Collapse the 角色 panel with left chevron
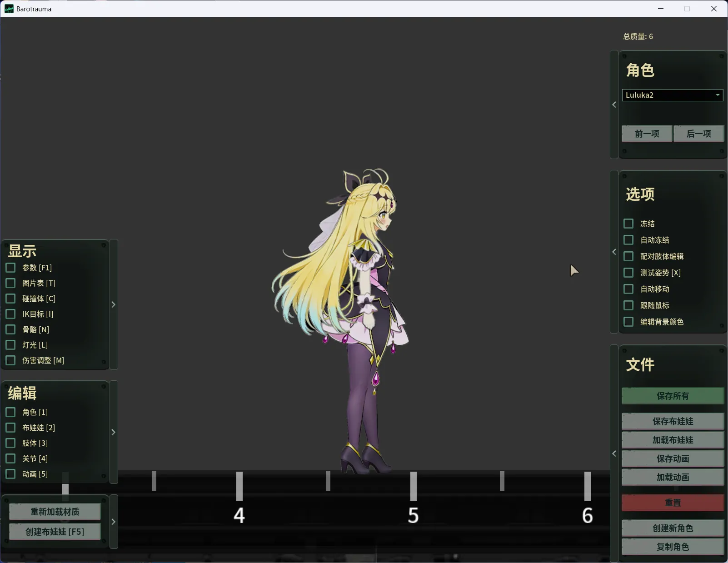728x563 pixels. pos(614,105)
